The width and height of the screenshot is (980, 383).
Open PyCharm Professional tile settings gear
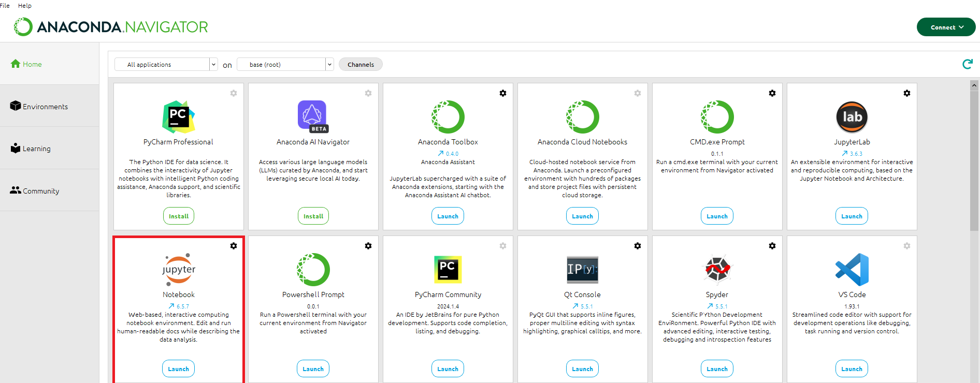pos(234,93)
